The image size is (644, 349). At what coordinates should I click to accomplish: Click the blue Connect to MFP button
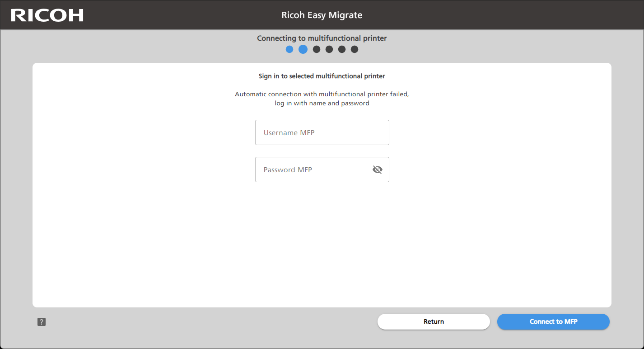[553, 322]
